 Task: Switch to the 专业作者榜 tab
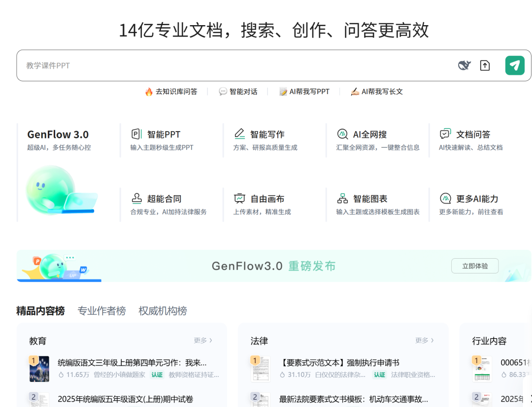[x=102, y=310]
